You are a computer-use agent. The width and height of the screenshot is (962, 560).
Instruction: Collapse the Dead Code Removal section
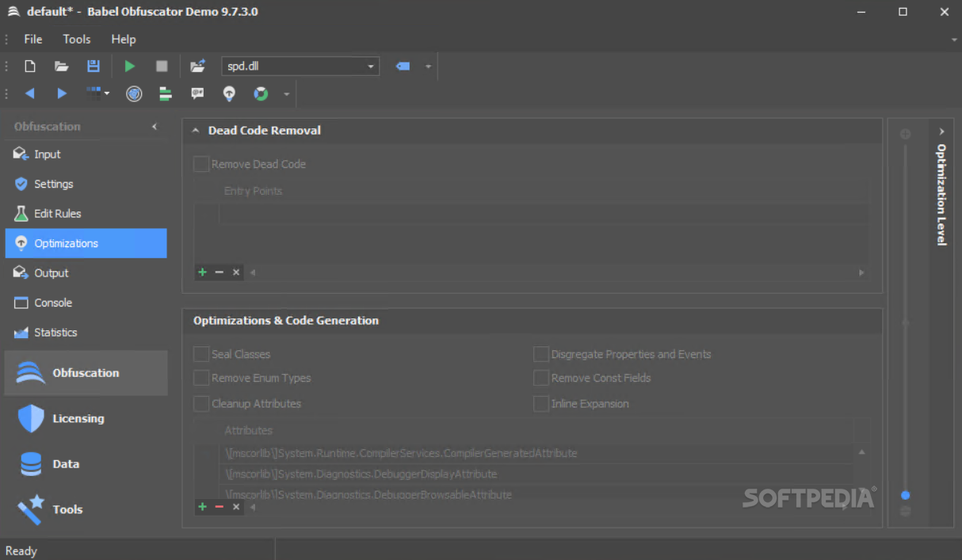tap(196, 131)
